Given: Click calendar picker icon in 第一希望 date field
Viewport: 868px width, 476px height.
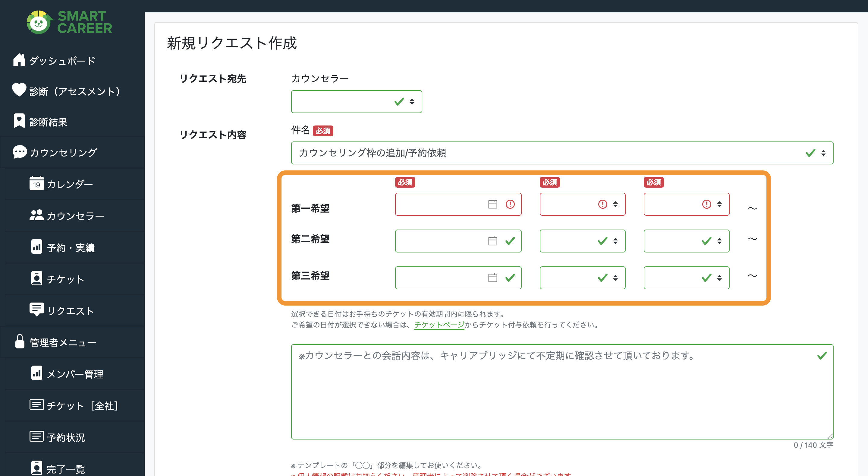Looking at the screenshot, I should (x=493, y=204).
